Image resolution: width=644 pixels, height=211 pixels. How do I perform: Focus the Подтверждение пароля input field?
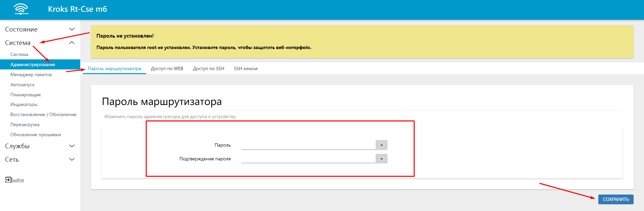pos(308,159)
